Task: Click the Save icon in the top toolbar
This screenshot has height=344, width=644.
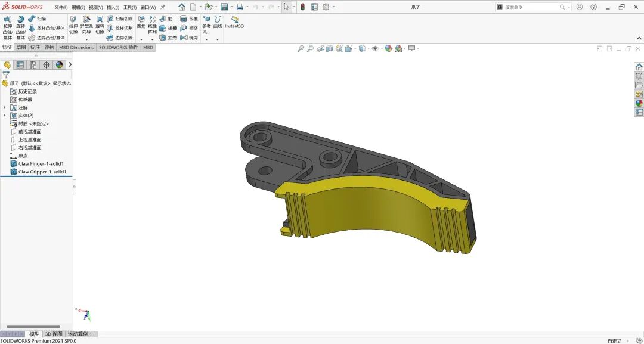Action: click(224, 7)
